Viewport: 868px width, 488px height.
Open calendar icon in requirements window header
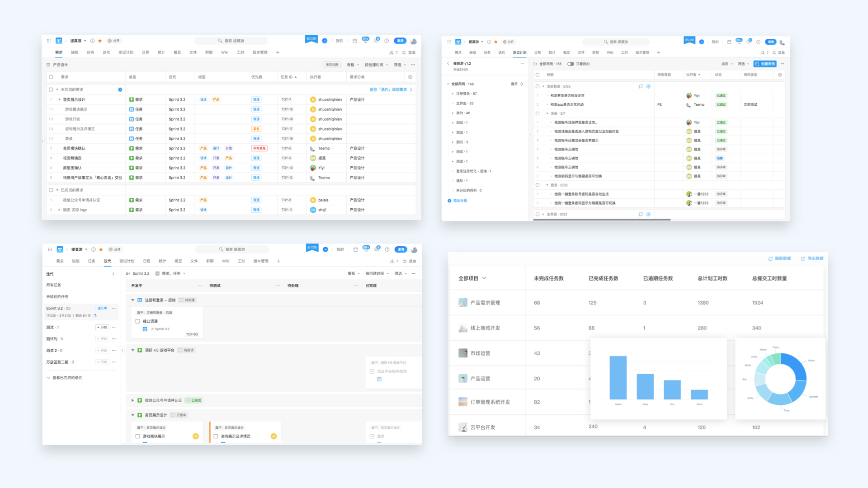tap(355, 41)
